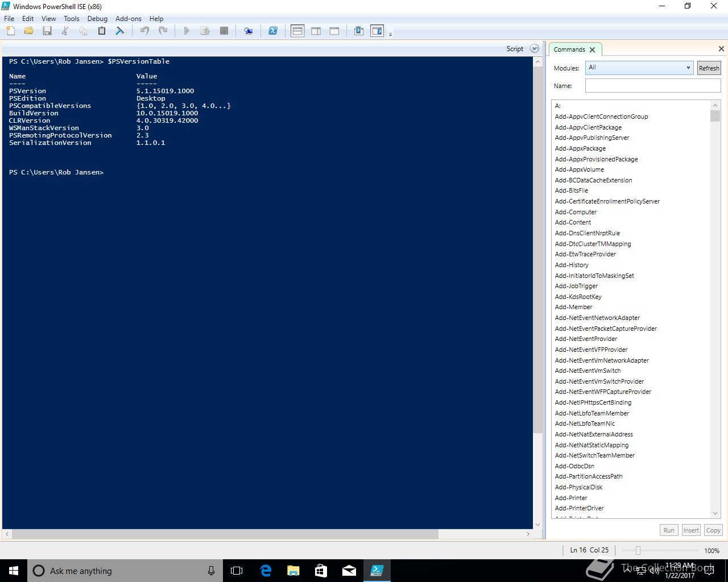
Task: Click the Paste clipboard icon
Action: point(102,31)
